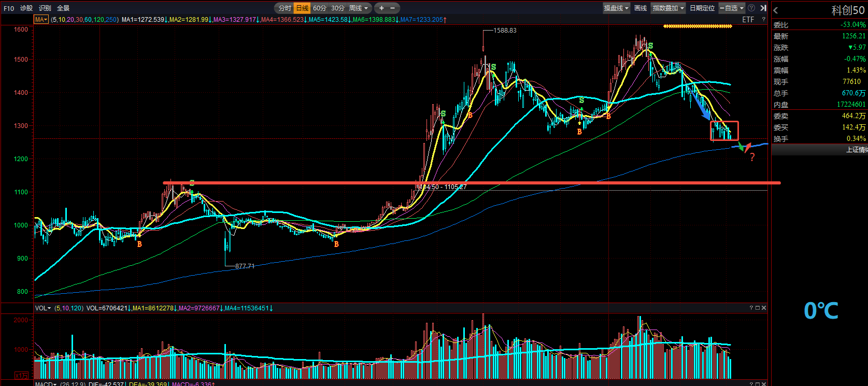Image resolution: width=868 pixels, height=386 pixels.
Task: Open help for the VOL panel
Action: 751,308
